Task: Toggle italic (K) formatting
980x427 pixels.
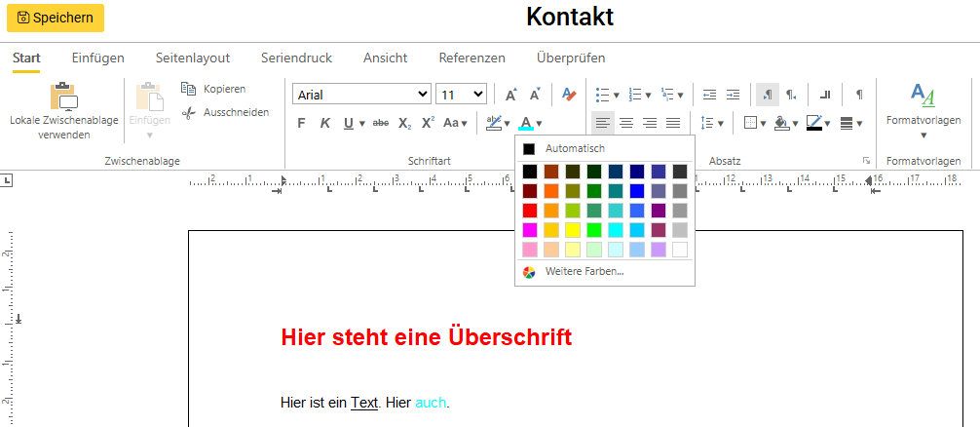Action: coord(324,123)
